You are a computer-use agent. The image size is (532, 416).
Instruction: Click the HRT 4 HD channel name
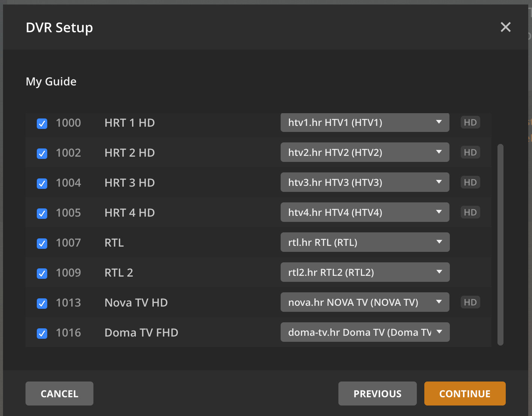click(x=129, y=213)
